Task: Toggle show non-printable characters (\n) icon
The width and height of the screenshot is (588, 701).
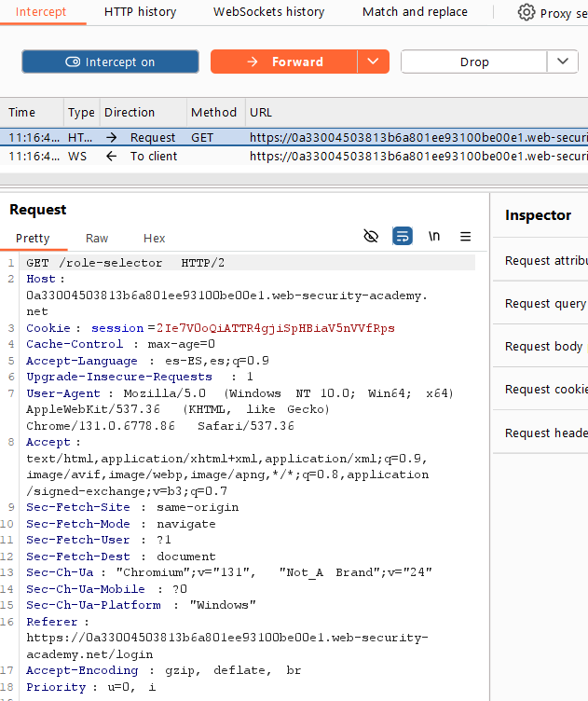Action: pos(434,237)
